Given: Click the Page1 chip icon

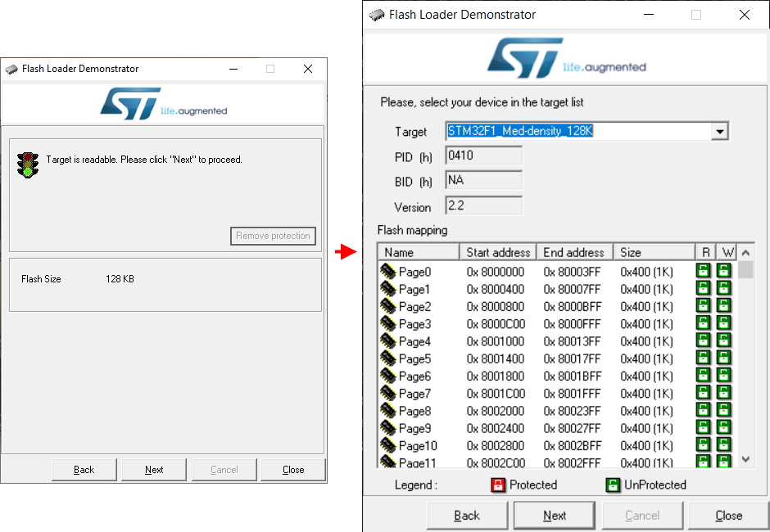Looking at the screenshot, I should tap(388, 289).
